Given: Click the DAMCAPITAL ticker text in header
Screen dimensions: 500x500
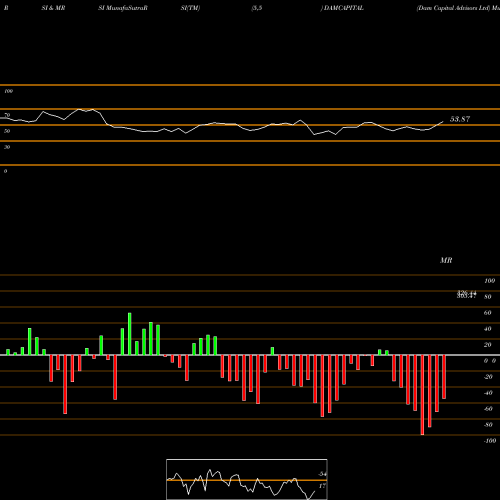Looking at the screenshot, I should [x=344, y=8].
